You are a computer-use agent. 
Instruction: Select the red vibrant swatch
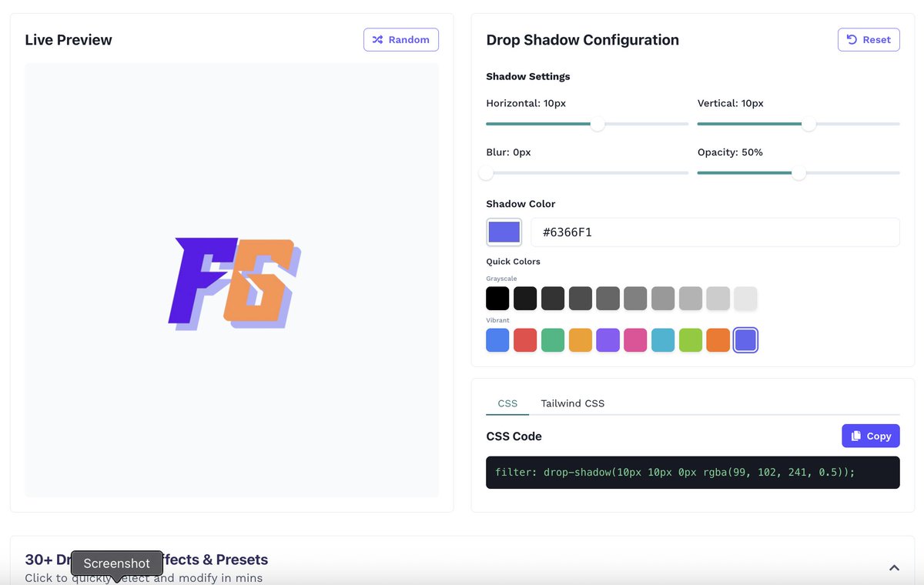pyautogui.click(x=525, y=340)
